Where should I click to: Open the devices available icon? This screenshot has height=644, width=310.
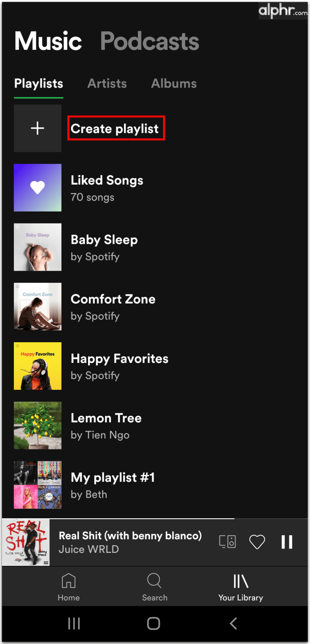(227, 542)
